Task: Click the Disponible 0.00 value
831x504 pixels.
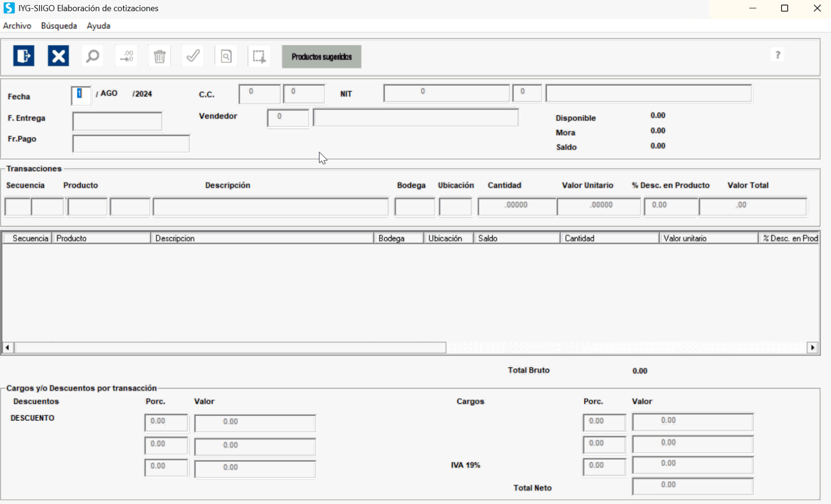Action: coord(658,115)
